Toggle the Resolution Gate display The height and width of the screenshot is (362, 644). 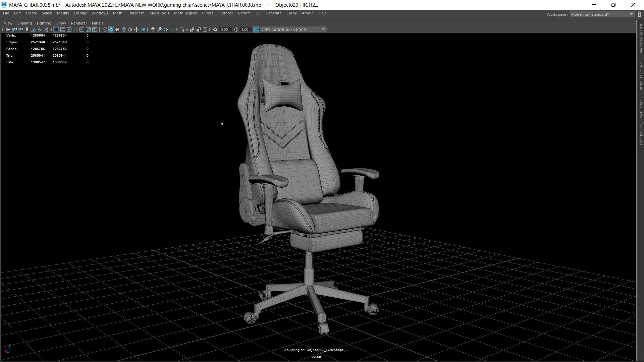coord(69,29)
